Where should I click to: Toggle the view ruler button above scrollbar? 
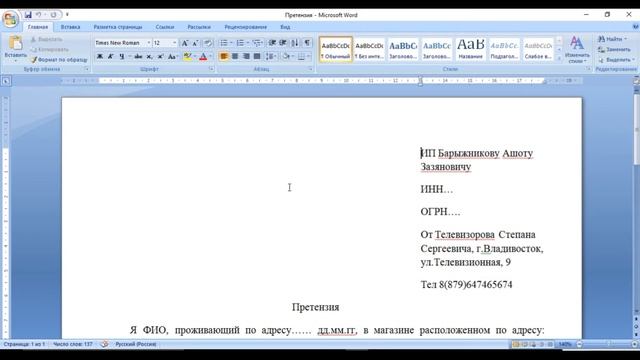[x=636, y=81]
